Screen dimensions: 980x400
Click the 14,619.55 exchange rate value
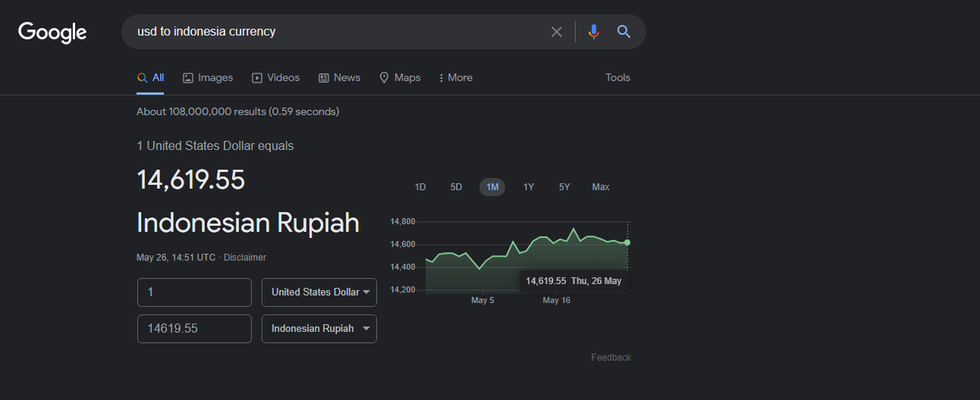tap(191, 180)
